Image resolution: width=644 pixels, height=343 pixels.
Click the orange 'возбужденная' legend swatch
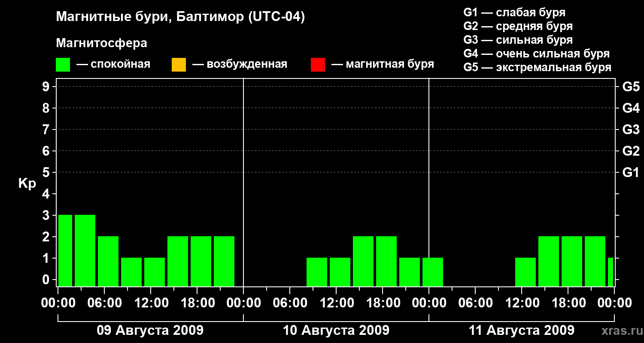coord(179,65)
